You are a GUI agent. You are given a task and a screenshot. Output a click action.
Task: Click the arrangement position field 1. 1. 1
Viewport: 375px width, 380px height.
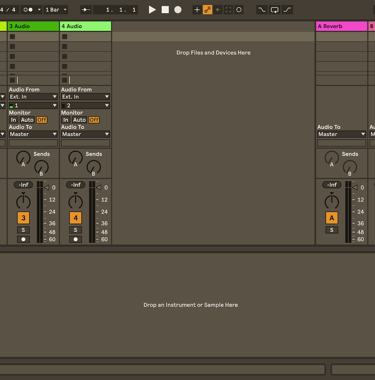pos(115,10)
